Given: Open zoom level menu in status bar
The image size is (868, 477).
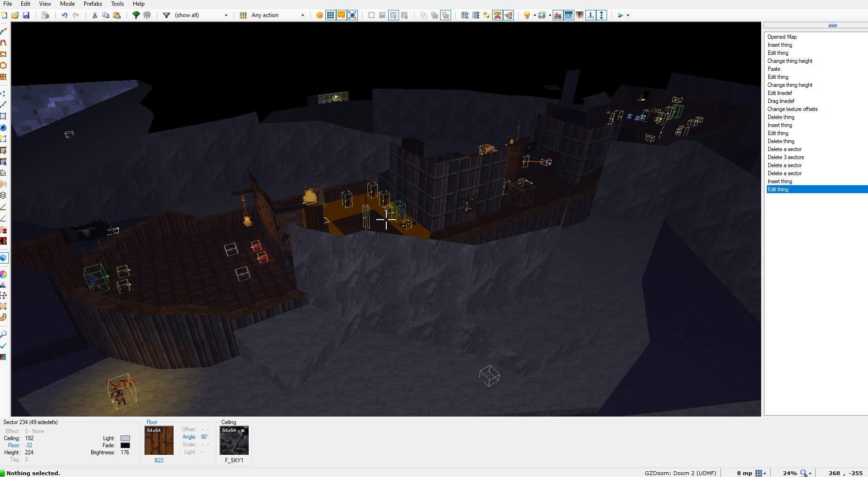Looking at the screenshot, I should 806,473.
